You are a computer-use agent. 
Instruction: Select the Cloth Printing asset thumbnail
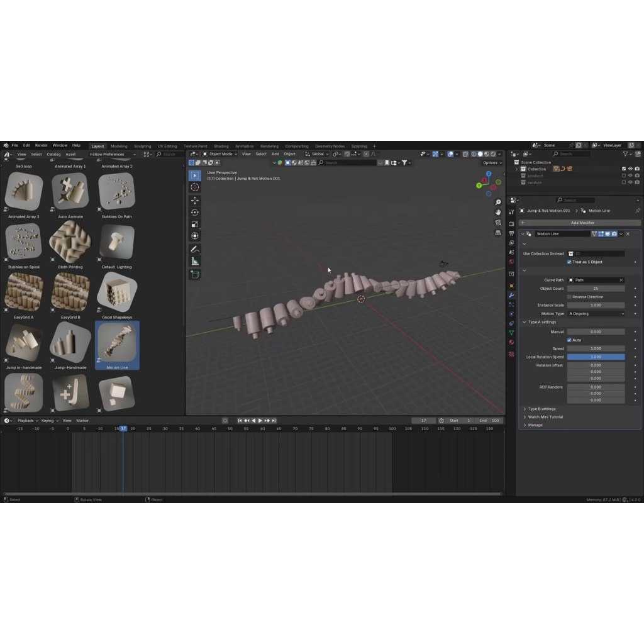70,242
